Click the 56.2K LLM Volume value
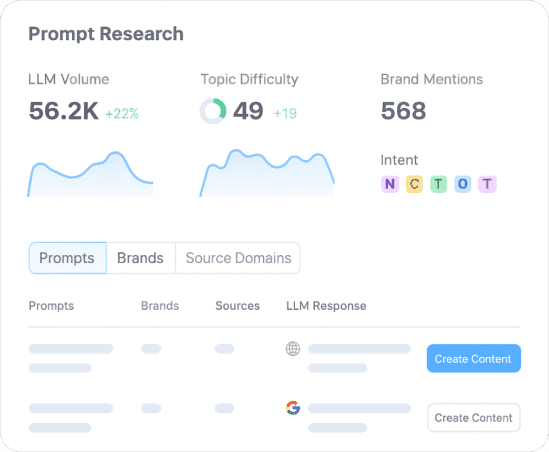Screen dimensions: 549x452 pos(64,111)
